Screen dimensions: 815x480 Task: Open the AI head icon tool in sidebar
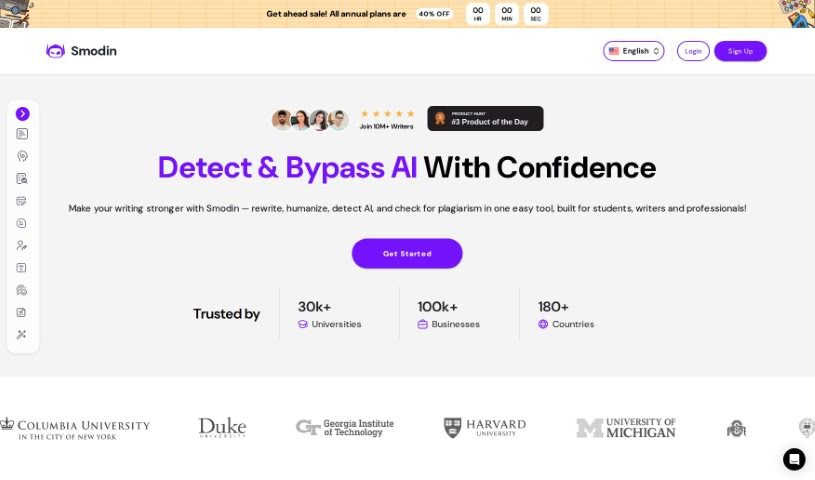(22, 156)
